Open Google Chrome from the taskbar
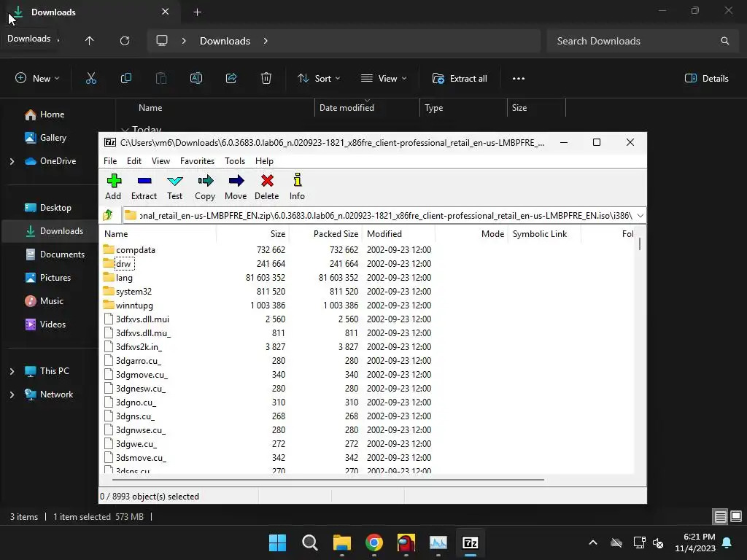The width and height of the screenshot is (747, 560). (x=374, y=542)
